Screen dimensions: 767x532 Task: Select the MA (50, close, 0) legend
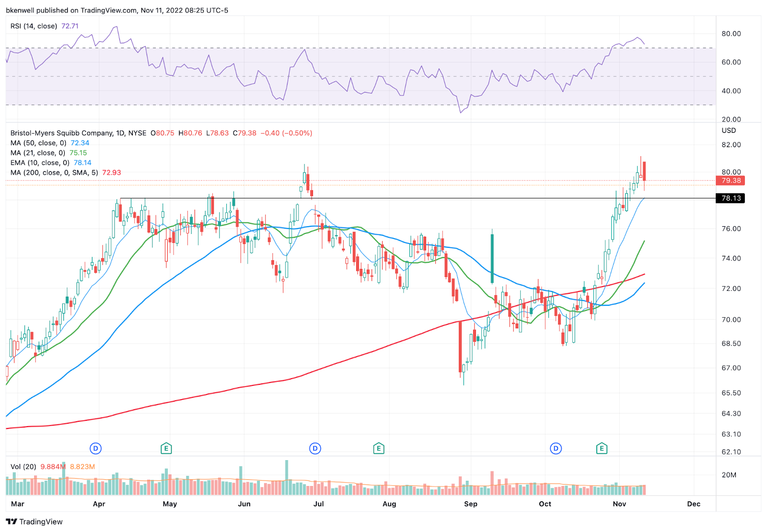(x=38, y=143)
